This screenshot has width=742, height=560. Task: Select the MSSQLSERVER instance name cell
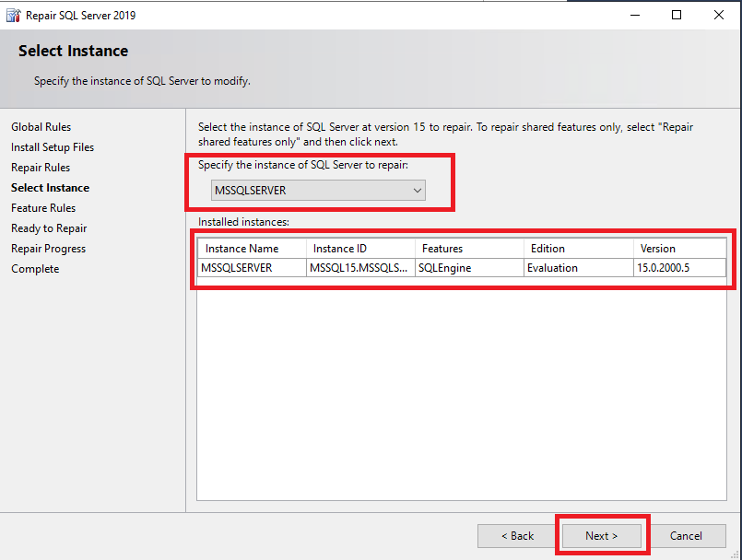coord(252,268)
